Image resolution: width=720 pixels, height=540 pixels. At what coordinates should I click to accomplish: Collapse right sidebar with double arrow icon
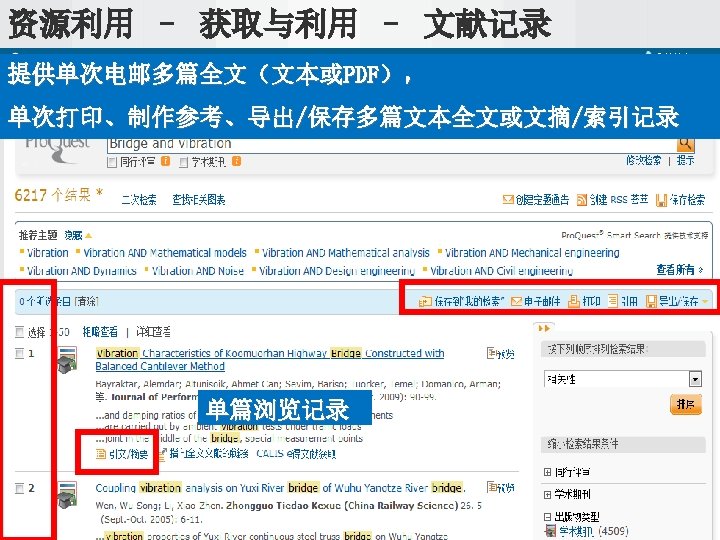(x=544, y=328)
